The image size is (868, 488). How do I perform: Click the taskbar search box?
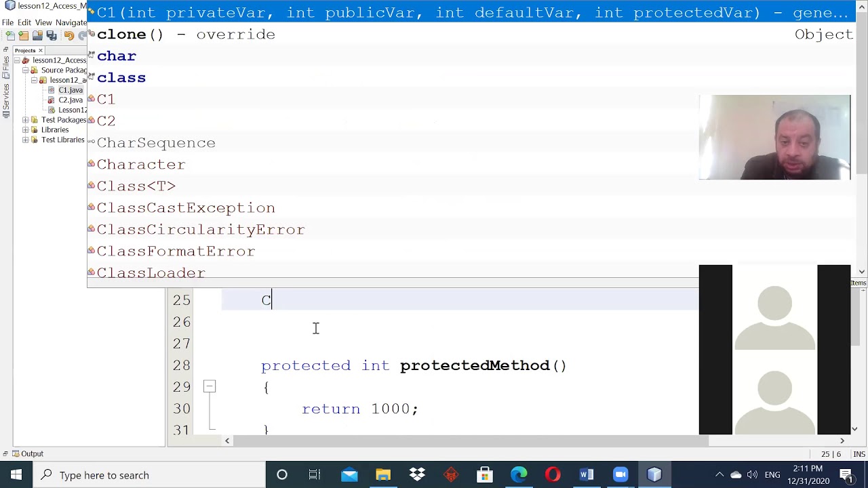pos(149,475)
